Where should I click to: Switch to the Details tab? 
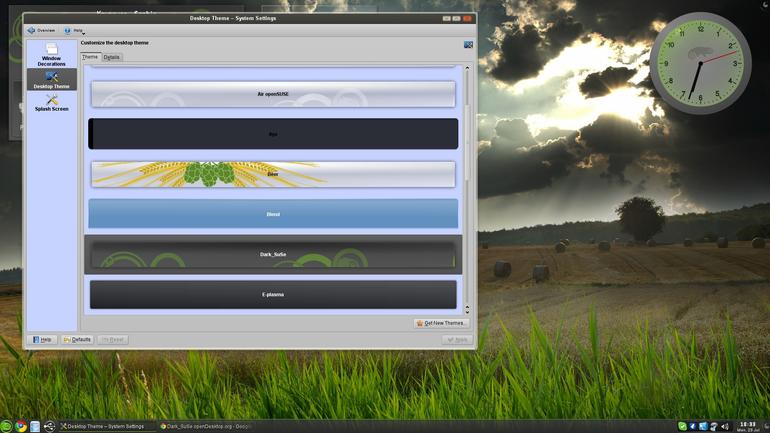pyautogui.click(x=111, y=57)
